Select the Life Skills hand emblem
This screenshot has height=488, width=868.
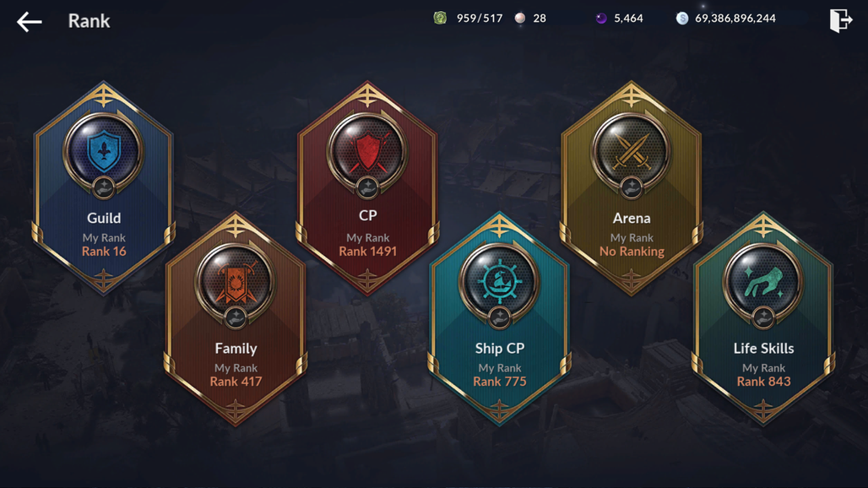point(763,282)
